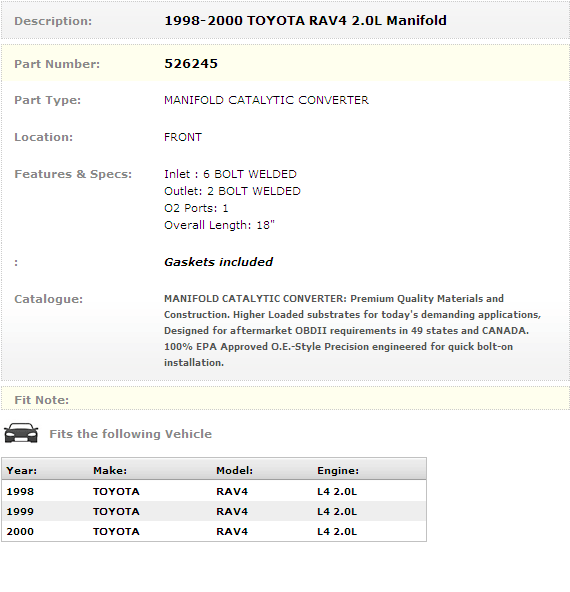Click L4 2.0L in the 1998 row
The width and height of the screenshot is (570, 592).
337,492
